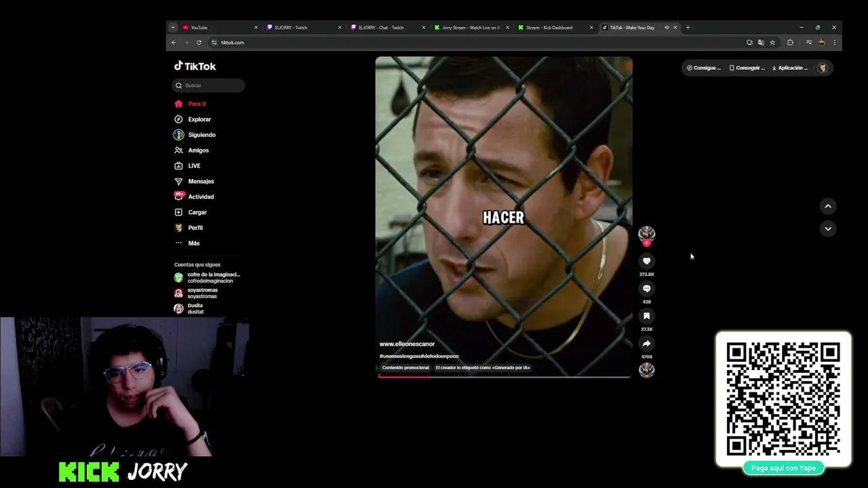The height and width of the screenshot is (488, 868).
Task: Click the Conseguir app button
Action: pos(747,68)
